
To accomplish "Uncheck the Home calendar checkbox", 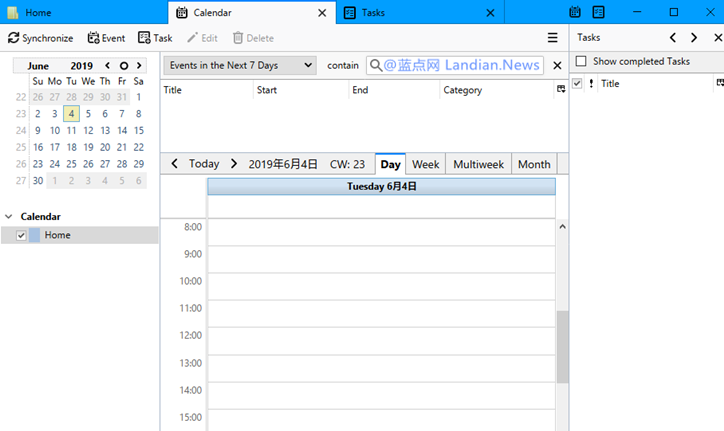I will 21,235.
